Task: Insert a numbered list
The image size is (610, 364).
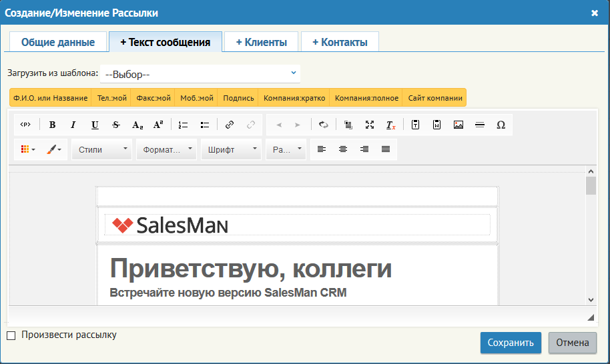Action: coord(183,125)
